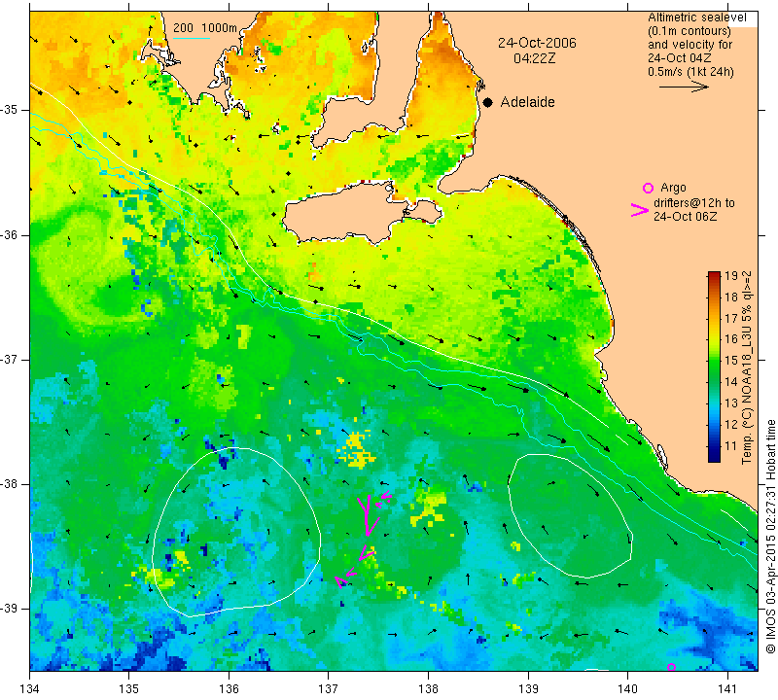
Task: Click the Temp. (°C) NOAA18_L3U vertical label
Action: (747, 367)
